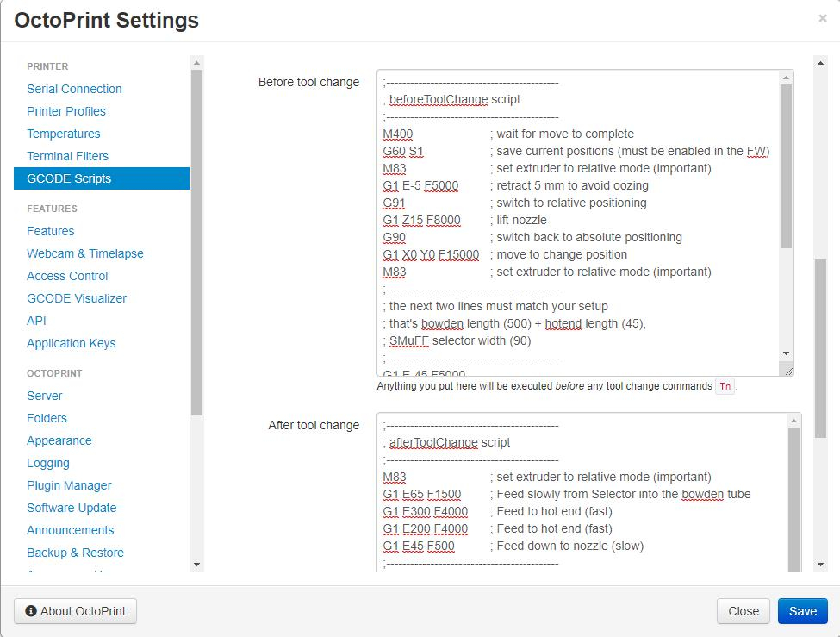Dismiss dialog with the top-right X icon
Screen dimensions: 840x637
[x=823, y=19]
